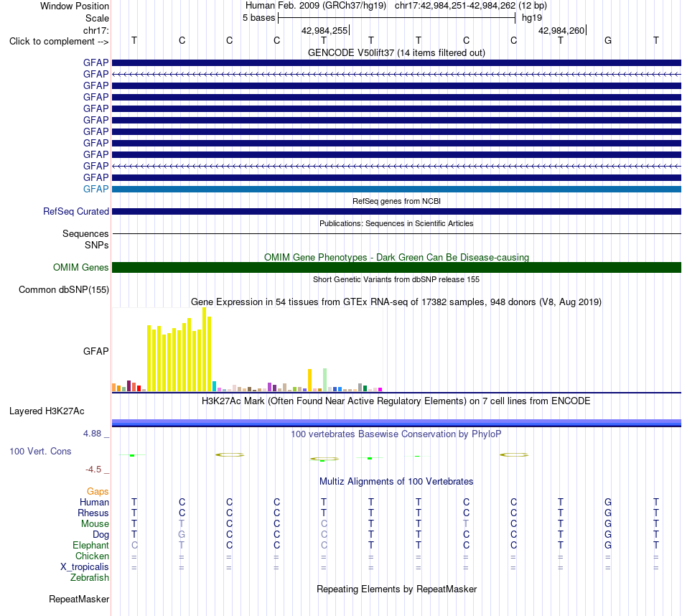Image resolution: width=682 pixels, height=616 pixels.
Task: Click the dark green OMIM Genes bar
Action: [396, 268]
